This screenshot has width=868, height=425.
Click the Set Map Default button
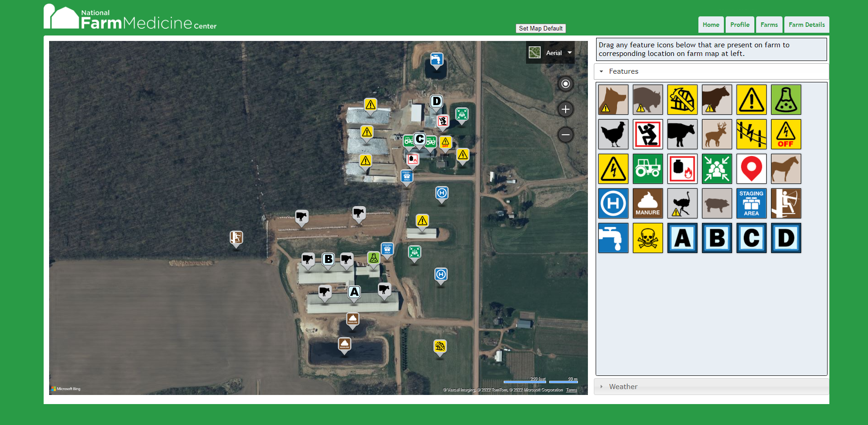[541, 28]
